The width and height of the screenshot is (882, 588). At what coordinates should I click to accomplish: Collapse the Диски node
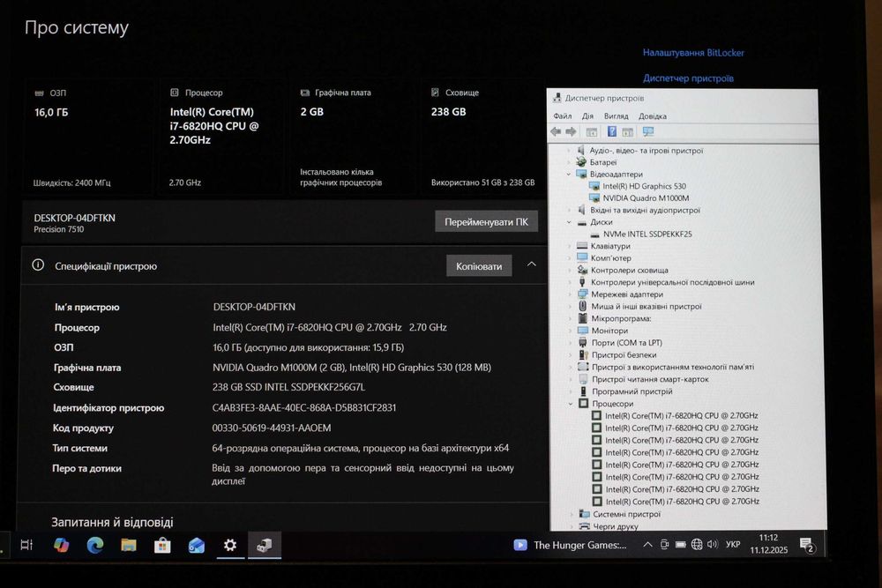pos(569,222)
